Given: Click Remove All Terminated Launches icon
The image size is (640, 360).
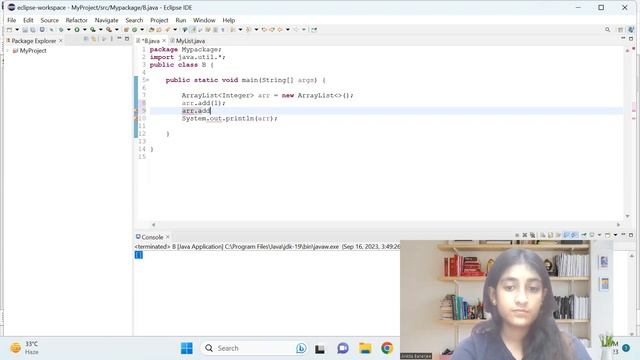Looking at the screenshot, I should coord(533,235).
